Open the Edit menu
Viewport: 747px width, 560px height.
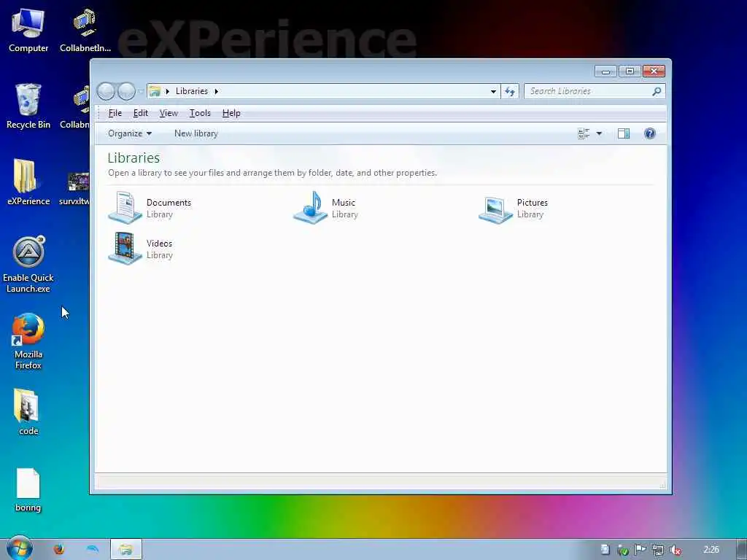pyautogui.click(x=141, y=113)
